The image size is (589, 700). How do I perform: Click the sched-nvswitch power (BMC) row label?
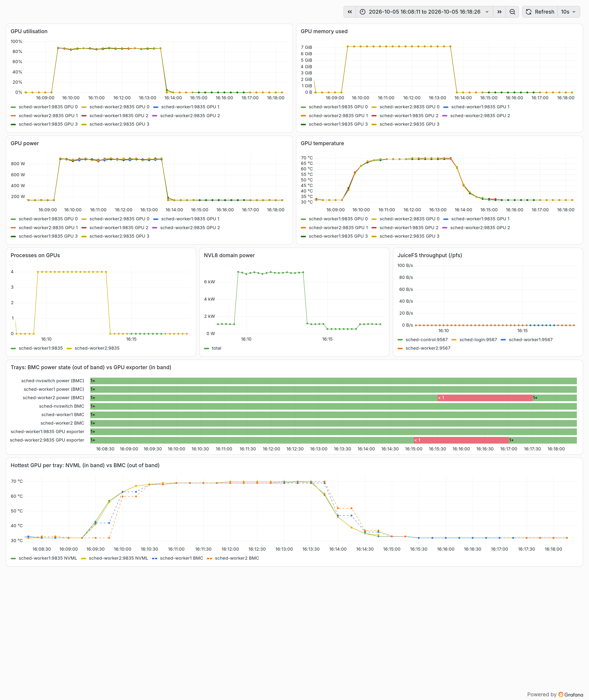click(x=53, y=381)
